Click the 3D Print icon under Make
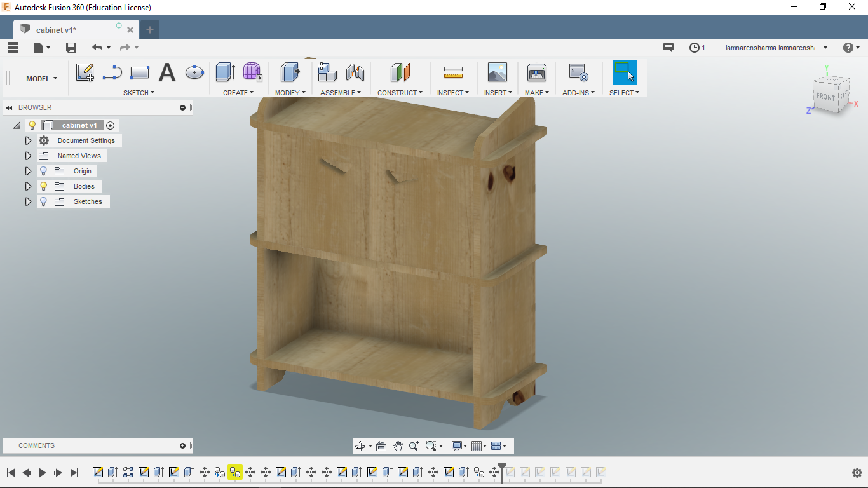 536,72
